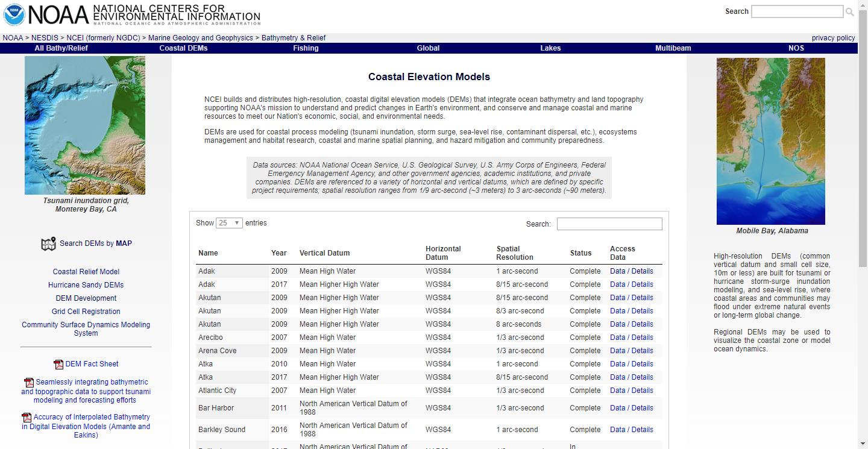Sort table by Year column header
Viewport: 868px width, 449px height.
pos(279,253)
